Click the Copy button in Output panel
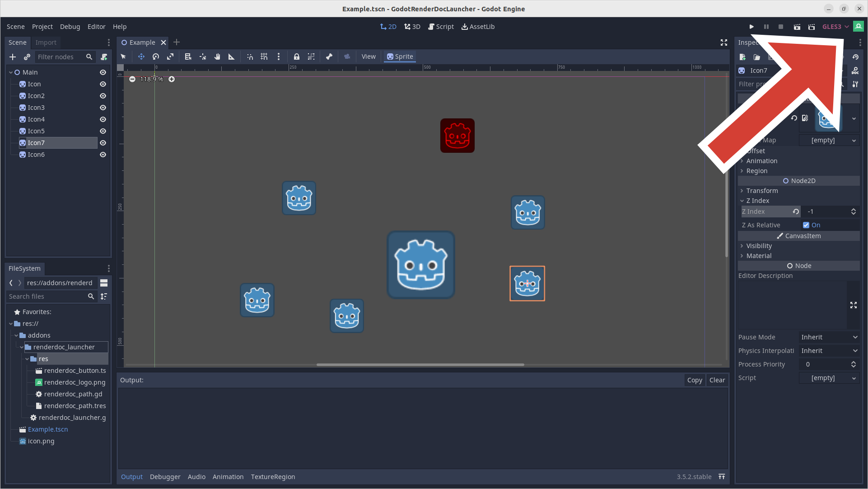868x489 pixels. click(x=695, y=380)
